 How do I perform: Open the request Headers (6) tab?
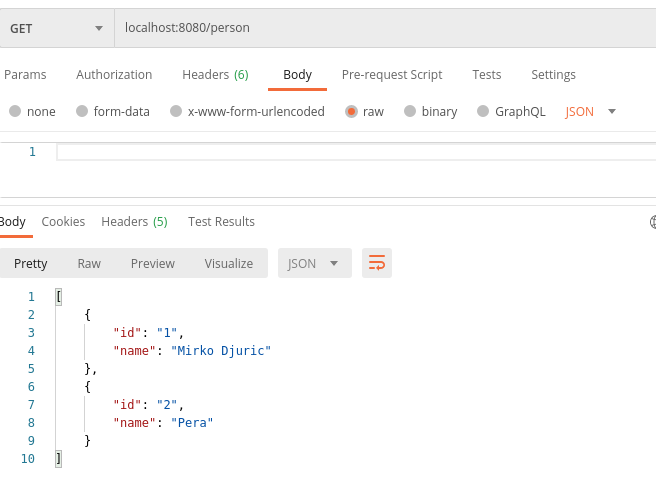point(215,74)
